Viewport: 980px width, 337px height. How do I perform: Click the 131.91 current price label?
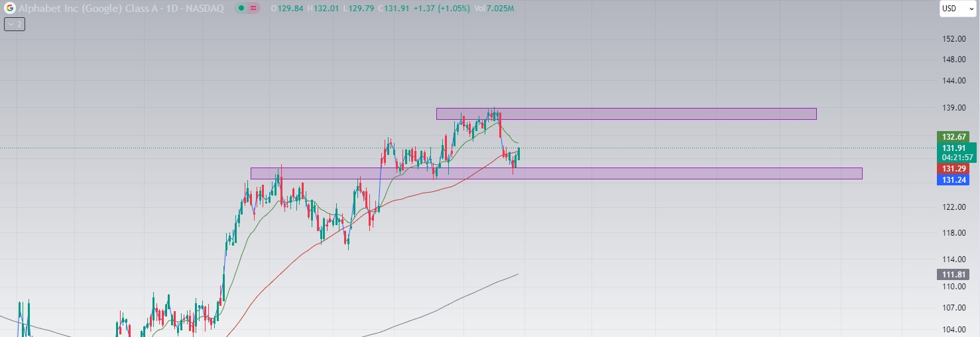point(953,148)
